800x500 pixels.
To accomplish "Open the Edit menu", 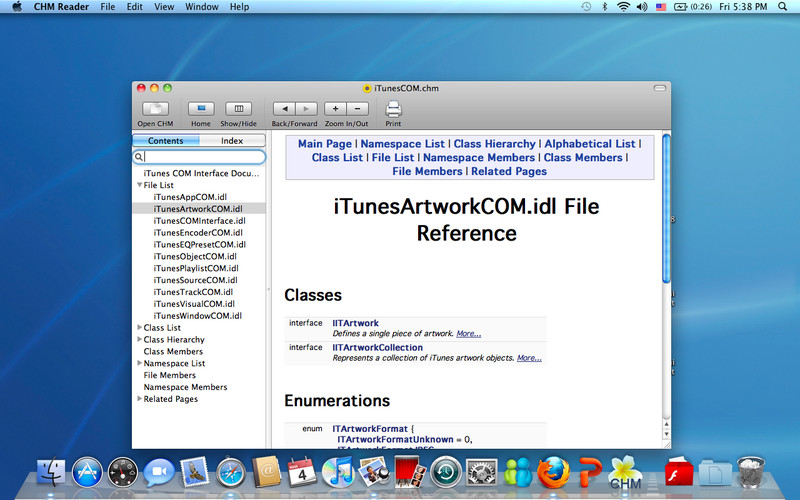I will 135,7.
